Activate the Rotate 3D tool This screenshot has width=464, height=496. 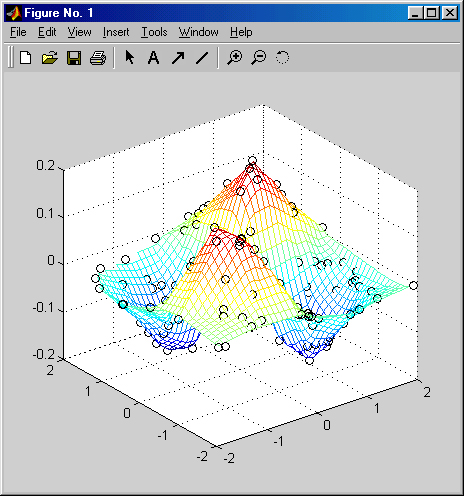(x=282, y=57)
